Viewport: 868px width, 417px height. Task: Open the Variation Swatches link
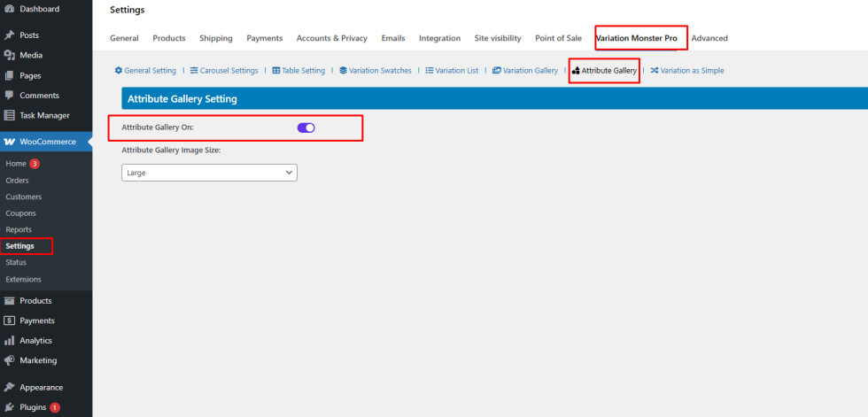point(380,71)
